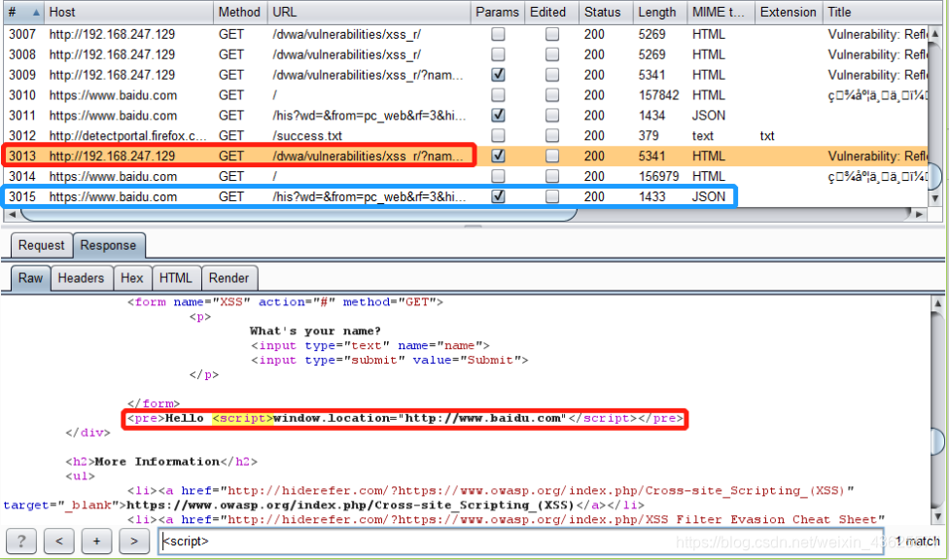Image resolution: width=949 pixels, height=560 pixels.
Task: Select the Render view tab
Action: 228,278
